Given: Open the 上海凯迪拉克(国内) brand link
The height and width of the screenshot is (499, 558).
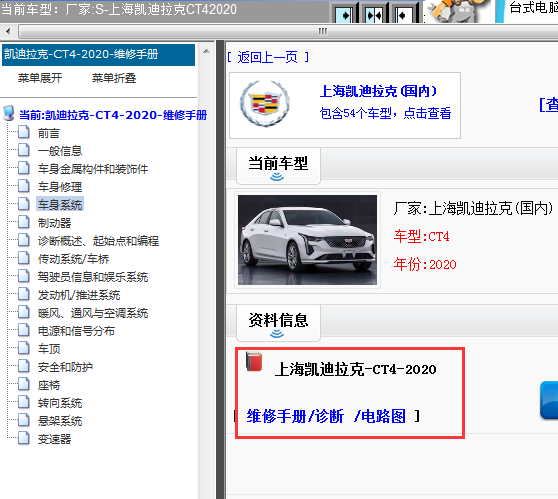Looking at the screenshot, I should (378, 91).
